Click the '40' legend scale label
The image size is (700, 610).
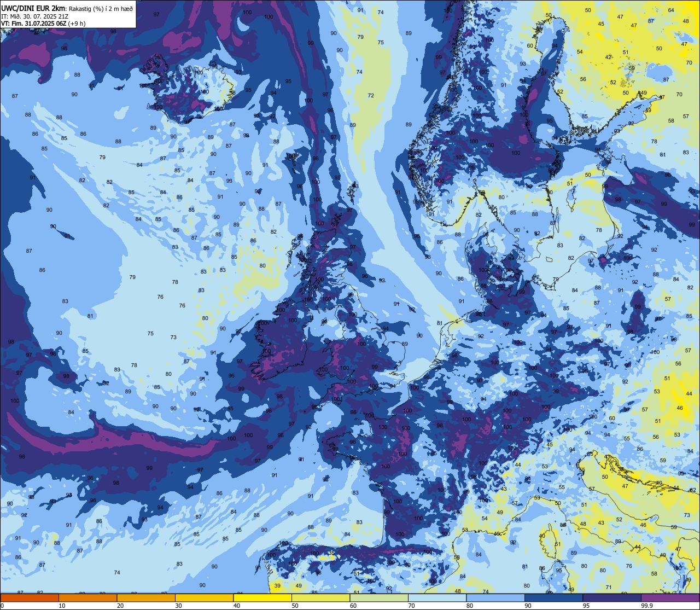(x=237, y=606)
